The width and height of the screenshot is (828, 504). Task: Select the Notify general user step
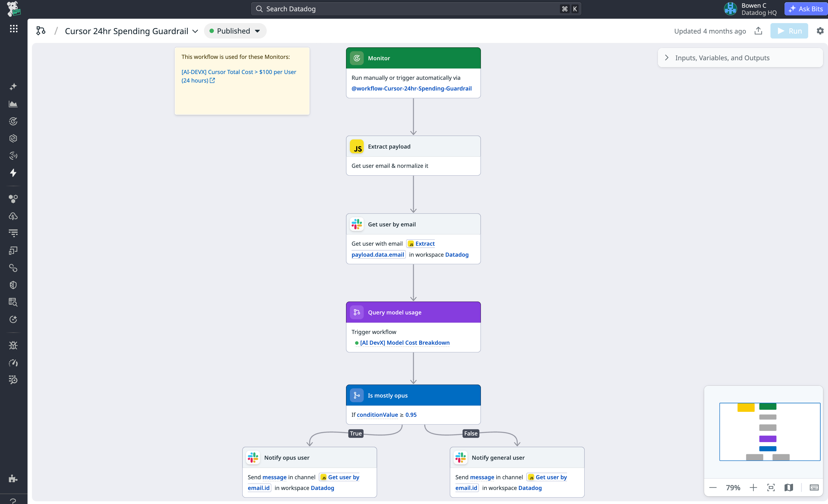(x=517, y=472)
